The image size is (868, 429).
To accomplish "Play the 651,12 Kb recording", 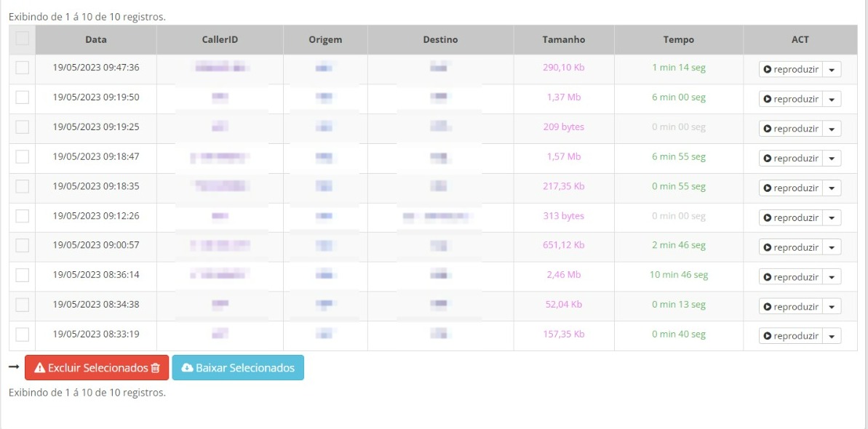I will click(790, 247).
